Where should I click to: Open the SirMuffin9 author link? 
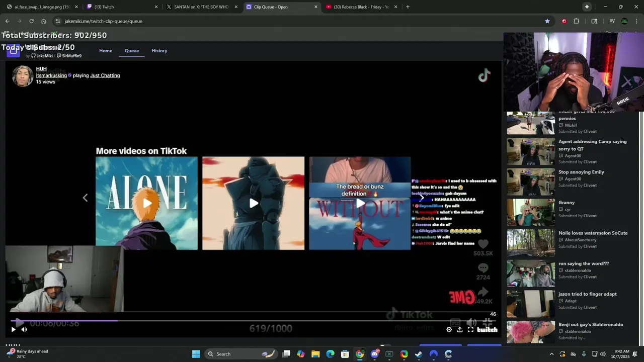pyautogui.click(x=69, y=56)
